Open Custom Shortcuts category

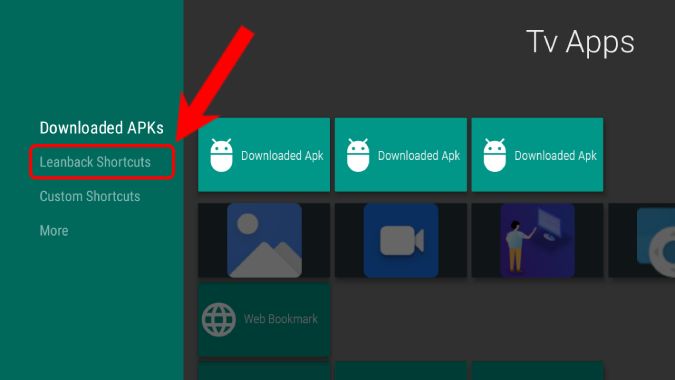(x=90, y=196)
